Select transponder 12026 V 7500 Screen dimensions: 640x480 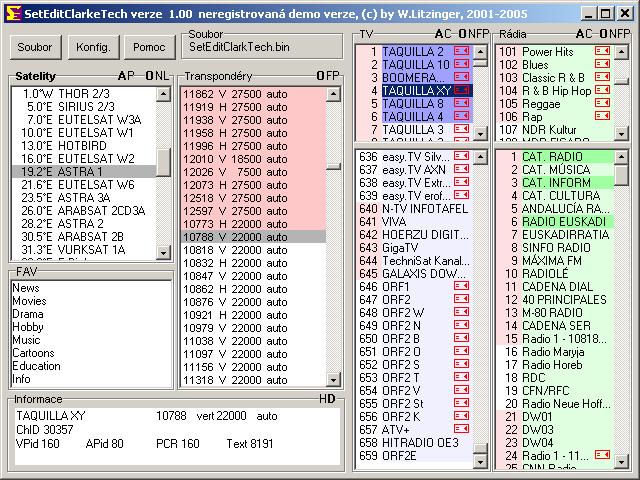pyautogui.click(x=253, y=172)
